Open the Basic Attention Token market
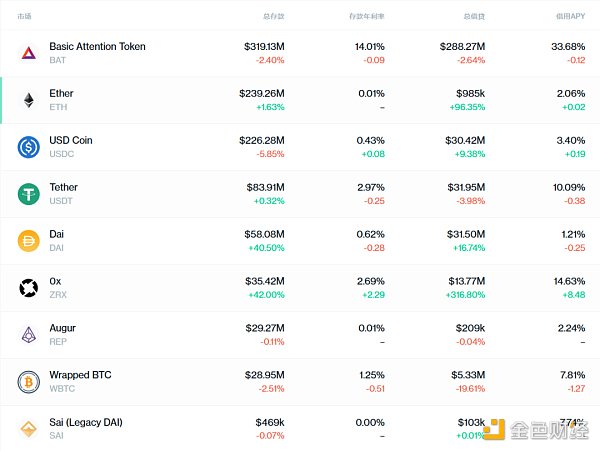This screenshot has height=451, width=600. tap(300, 53)
